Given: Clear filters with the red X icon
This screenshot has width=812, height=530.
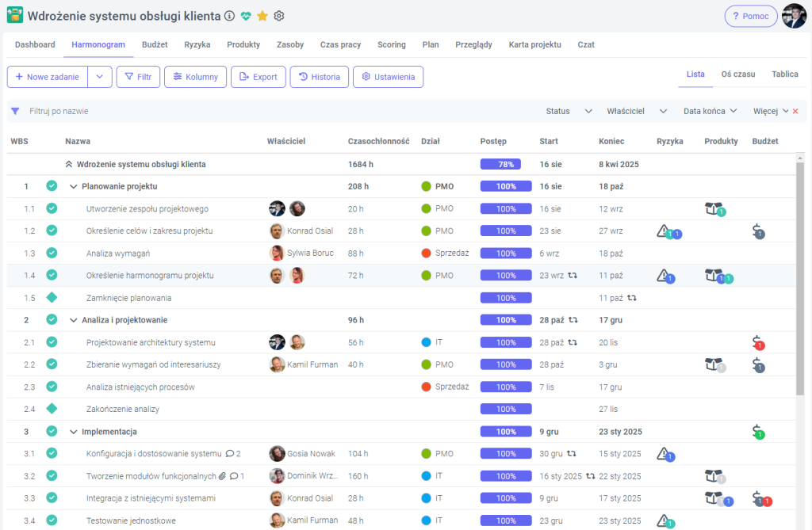Looking at the screenshot, I should [x=795, y=112].
